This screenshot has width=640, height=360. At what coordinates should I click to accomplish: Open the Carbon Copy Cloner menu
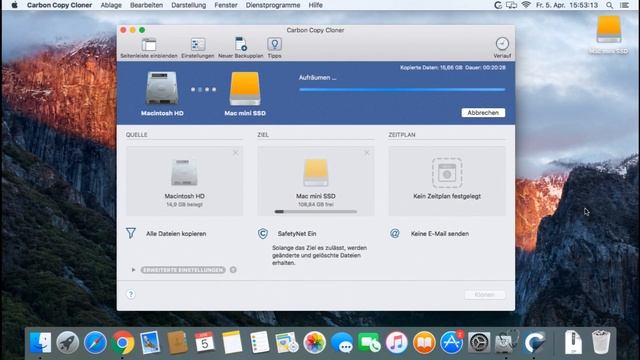click(x=59, y=5)
